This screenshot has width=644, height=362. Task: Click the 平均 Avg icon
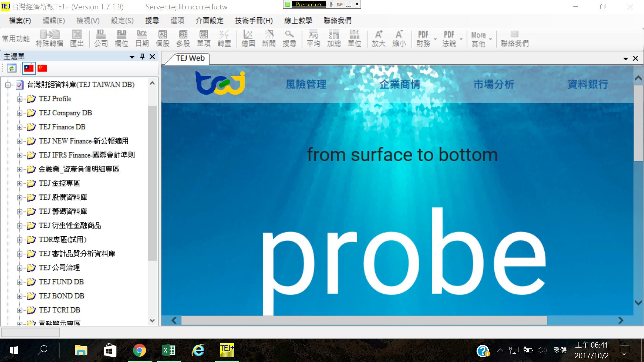[x=313, y=38]
